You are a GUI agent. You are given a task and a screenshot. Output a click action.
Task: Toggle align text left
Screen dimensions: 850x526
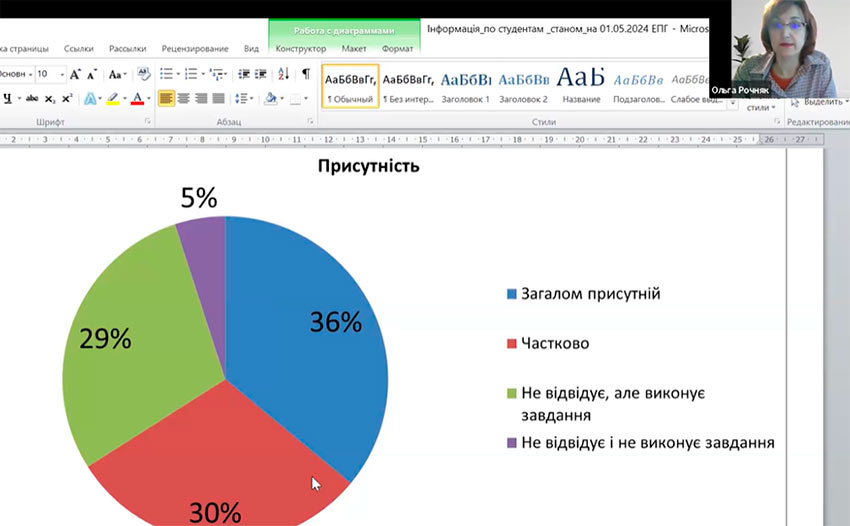point(166,98)
